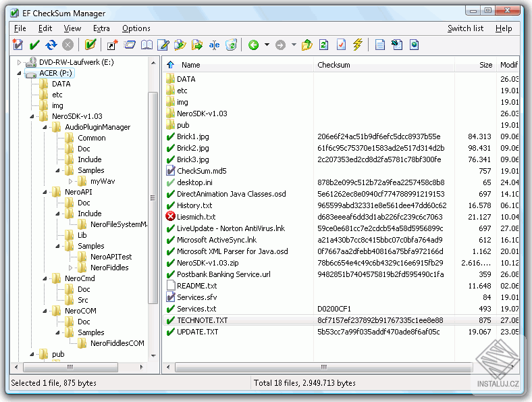Open the Extra menu

[101, 28]
